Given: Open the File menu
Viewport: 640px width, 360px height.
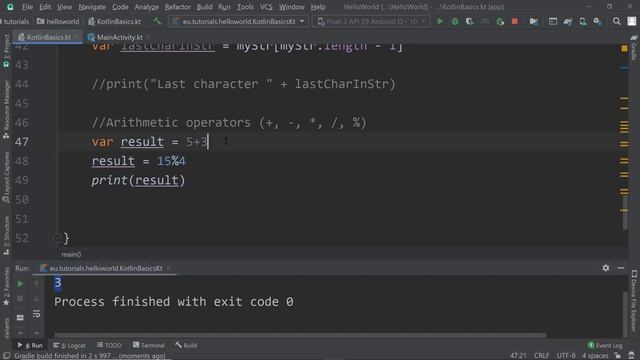Looking at the screenshot, I should pos(27,7).
